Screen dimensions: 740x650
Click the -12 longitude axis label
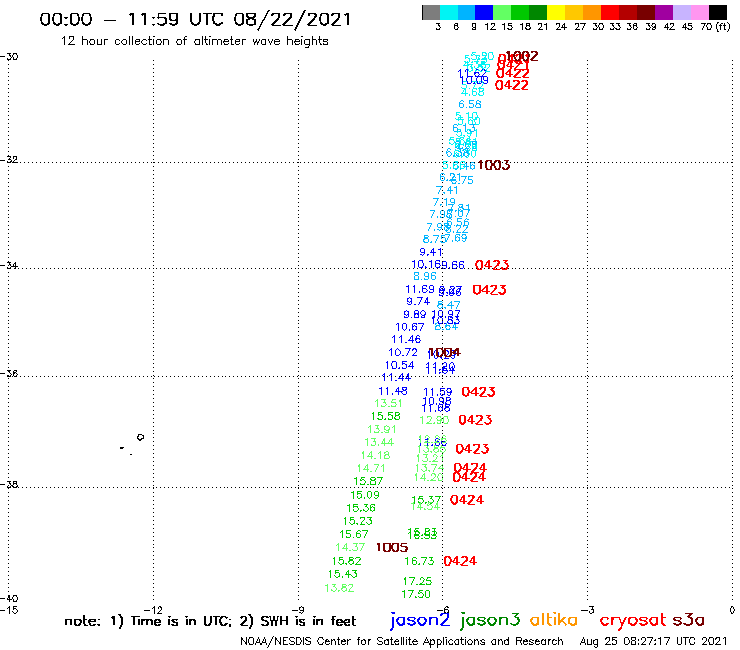[153, 610]
